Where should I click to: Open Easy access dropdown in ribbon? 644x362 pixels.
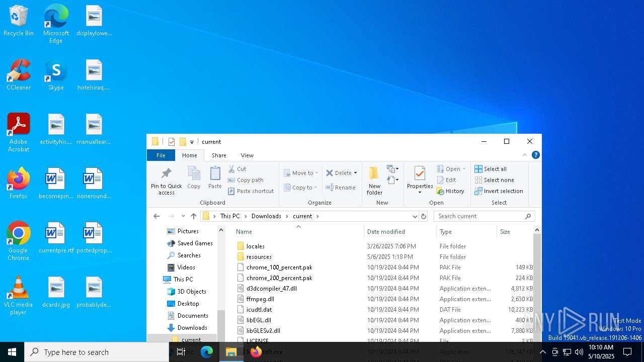[x=393, y=180]
